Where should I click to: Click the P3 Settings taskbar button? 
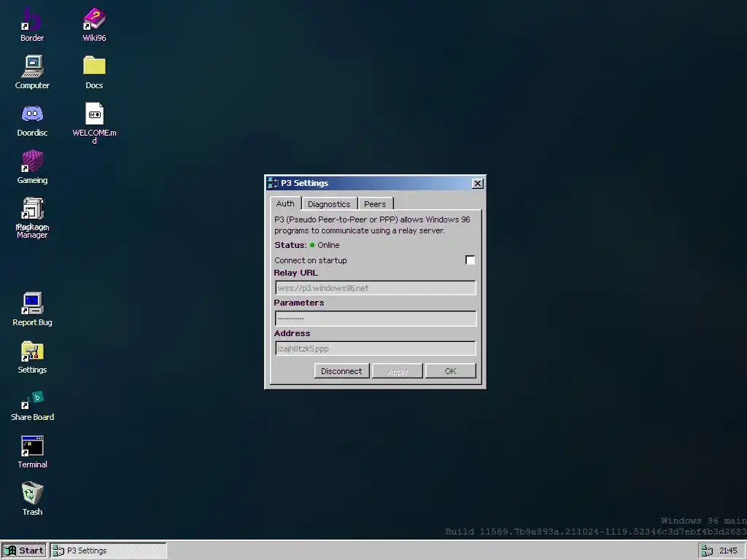(108, 551)
